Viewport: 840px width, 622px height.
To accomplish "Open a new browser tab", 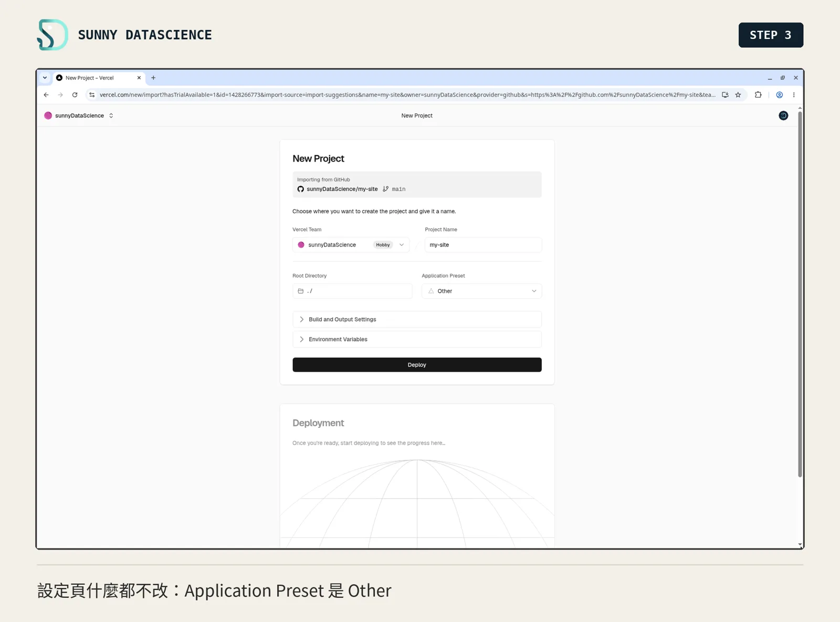I will coord(153,78).
